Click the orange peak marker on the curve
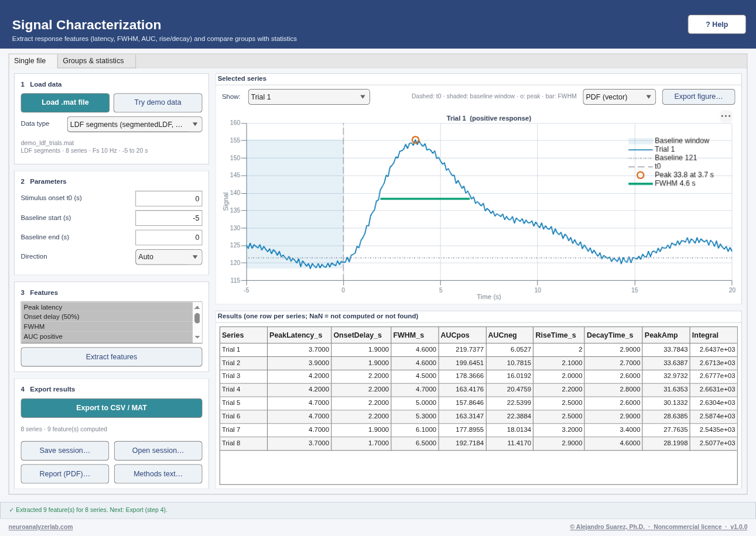This screenshot has height=536, width=756. point(415,140)
